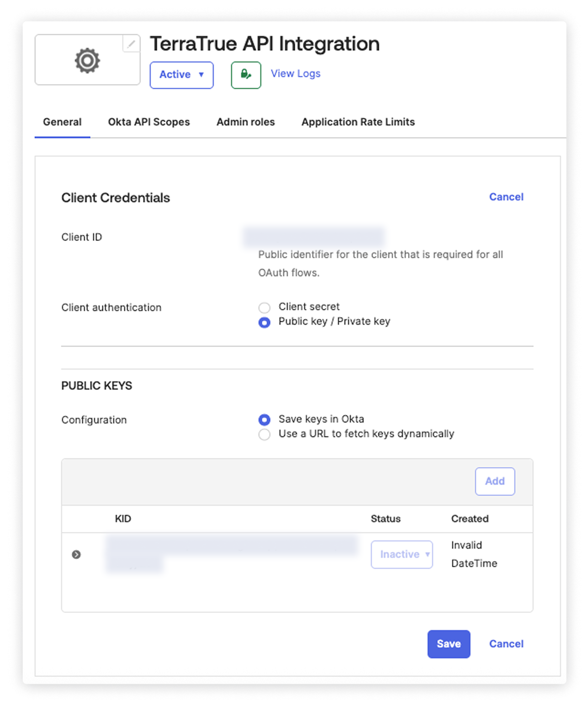
Task: Open the Inactive key status dropdown
Action: [x=402, y=554]
